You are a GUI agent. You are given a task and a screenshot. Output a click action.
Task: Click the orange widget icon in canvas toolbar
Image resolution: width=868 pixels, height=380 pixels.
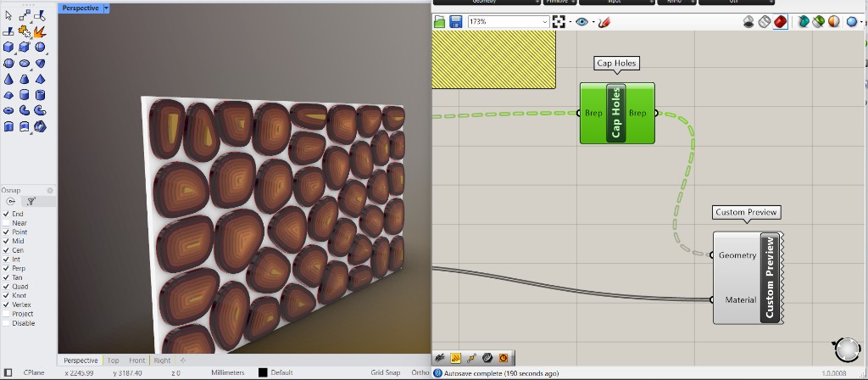coord(504,358)
